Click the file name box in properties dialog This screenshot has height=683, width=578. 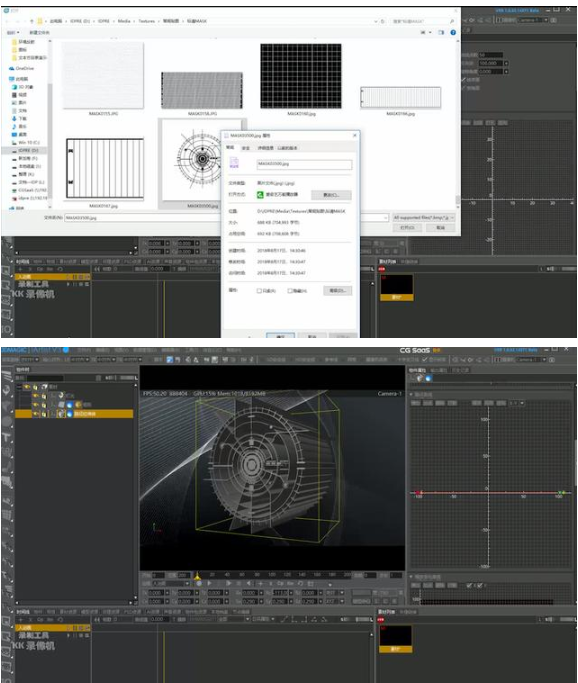[x=304, y=164]
